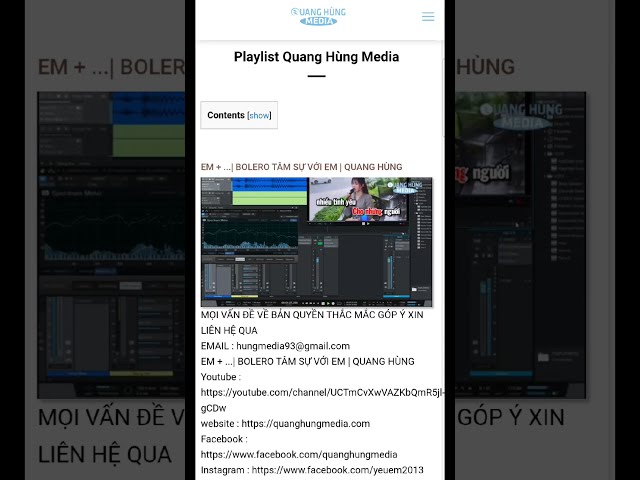Viewport: 640px width, 480px height.
Task: Click the second 'EM + ...| BOLERO TÂM SỰ VỚI EM' line
Action: coord(307,362)
